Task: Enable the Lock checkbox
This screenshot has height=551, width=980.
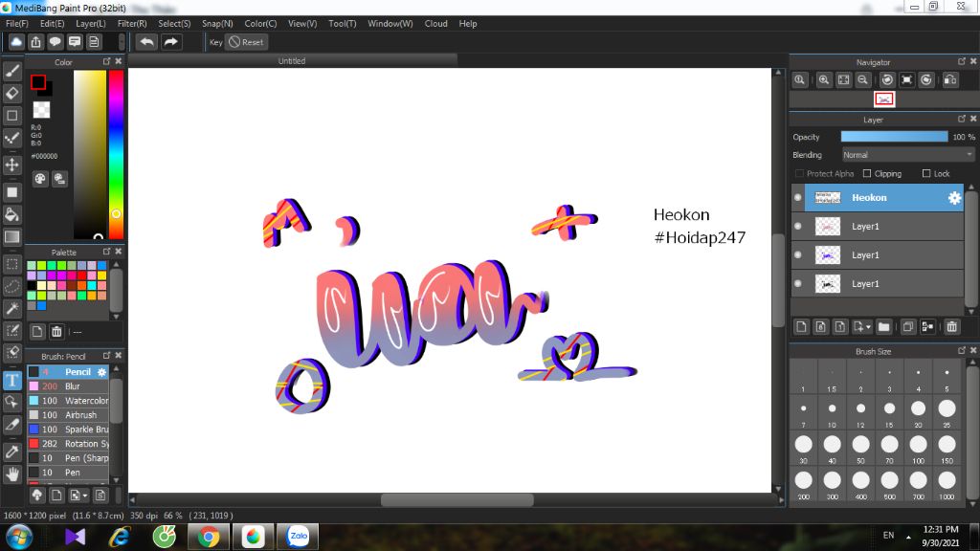Action: (926, 174)
